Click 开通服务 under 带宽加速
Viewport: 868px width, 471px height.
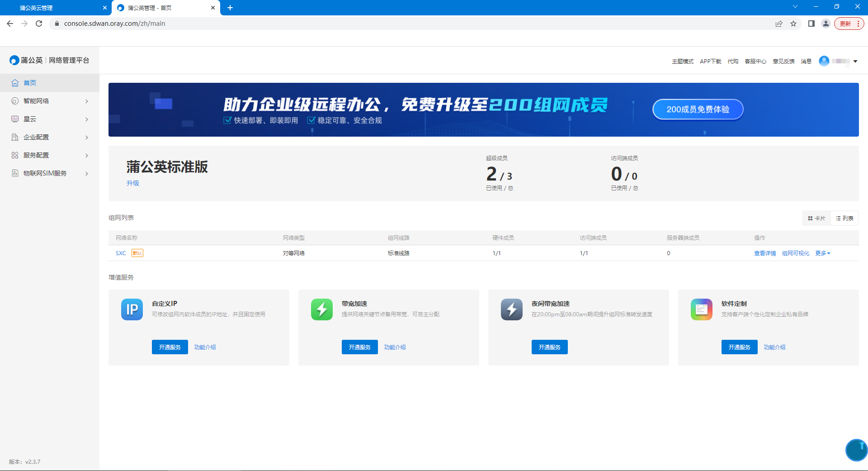[x=359, y=347]
